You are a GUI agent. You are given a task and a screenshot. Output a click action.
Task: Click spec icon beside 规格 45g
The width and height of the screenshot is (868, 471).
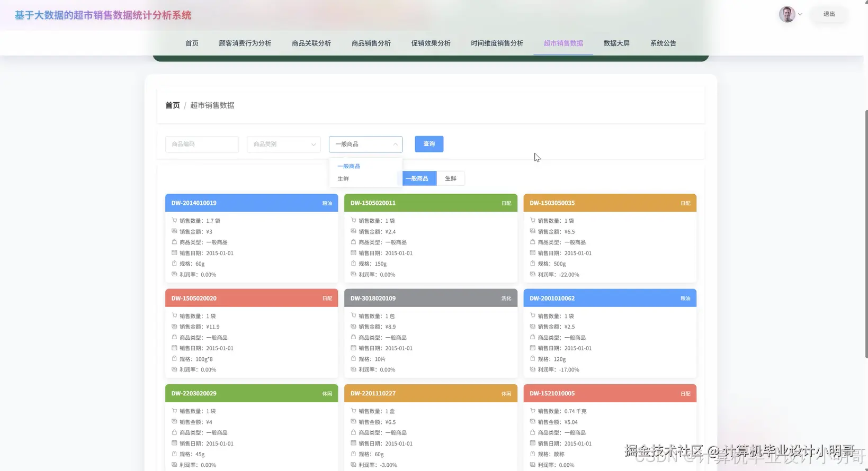(174, 454)
